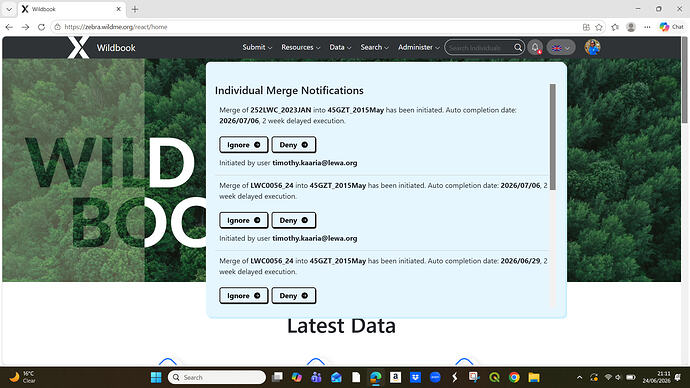Open the Resources menu
Screen dimensions: 690x388
[x=301, y=47]
